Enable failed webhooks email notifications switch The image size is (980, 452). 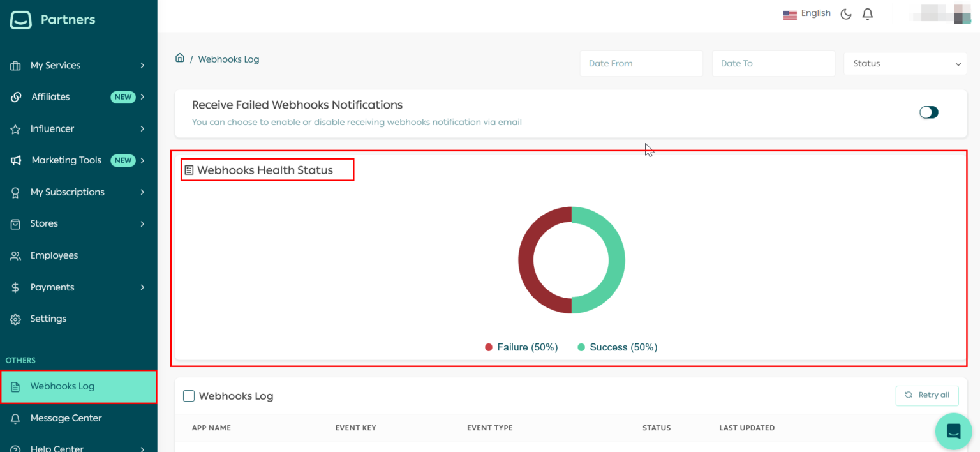(929, 112)
